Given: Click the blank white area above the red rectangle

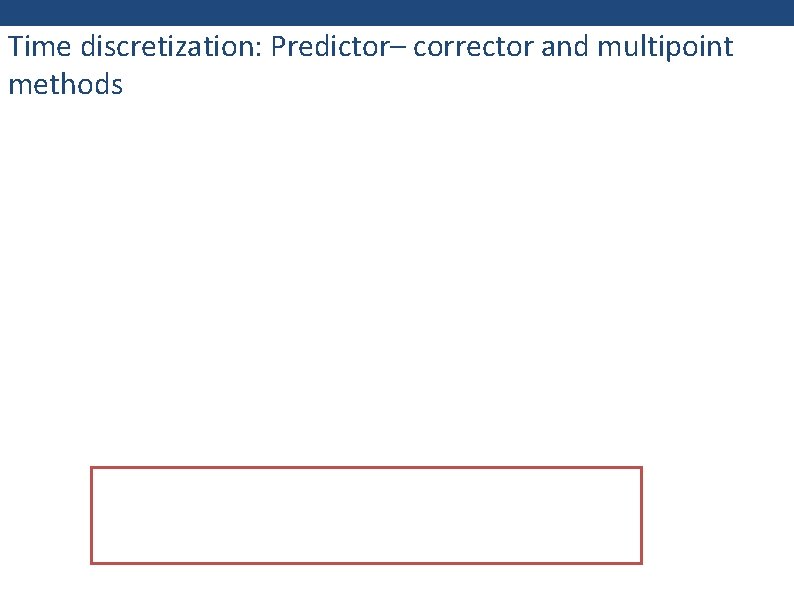Looking at the screenshot, I should click(397, 280).
